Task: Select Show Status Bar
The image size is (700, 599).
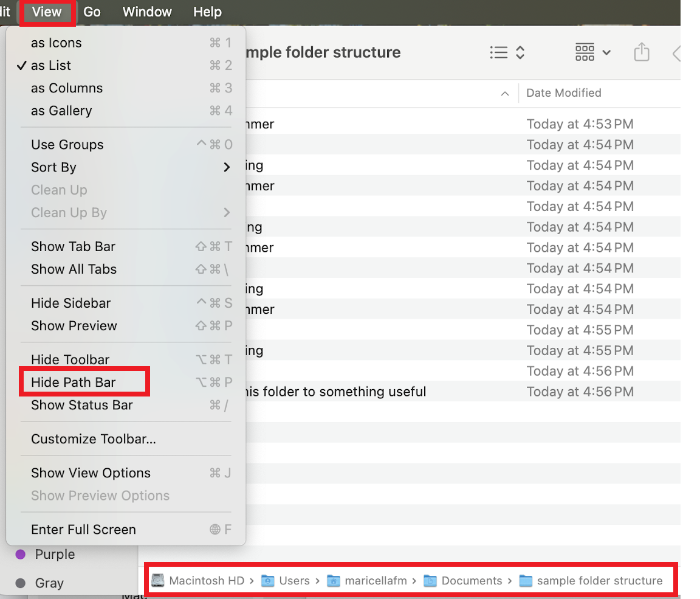Action: coord(126,405)
